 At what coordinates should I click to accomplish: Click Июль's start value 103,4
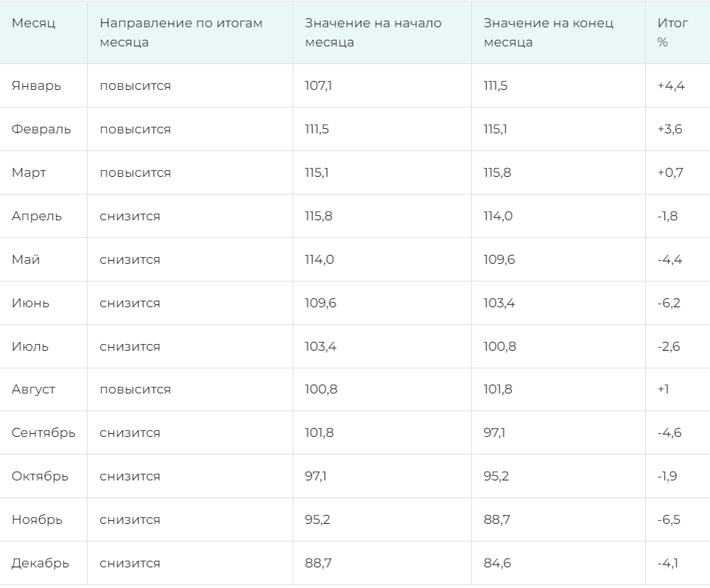(320, 346)
